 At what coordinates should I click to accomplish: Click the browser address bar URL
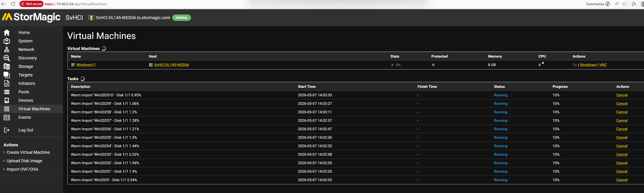pyautogui.click(x=76, y=4)
